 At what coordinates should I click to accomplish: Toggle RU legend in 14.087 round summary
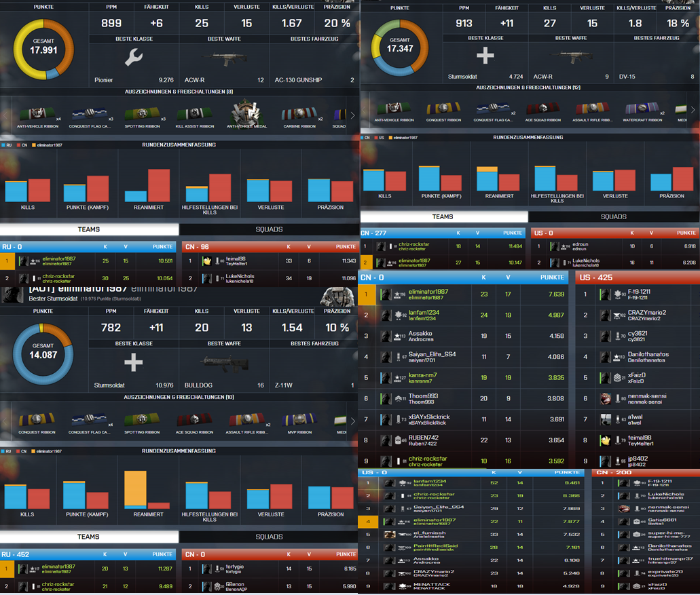[x=6, y=451]
